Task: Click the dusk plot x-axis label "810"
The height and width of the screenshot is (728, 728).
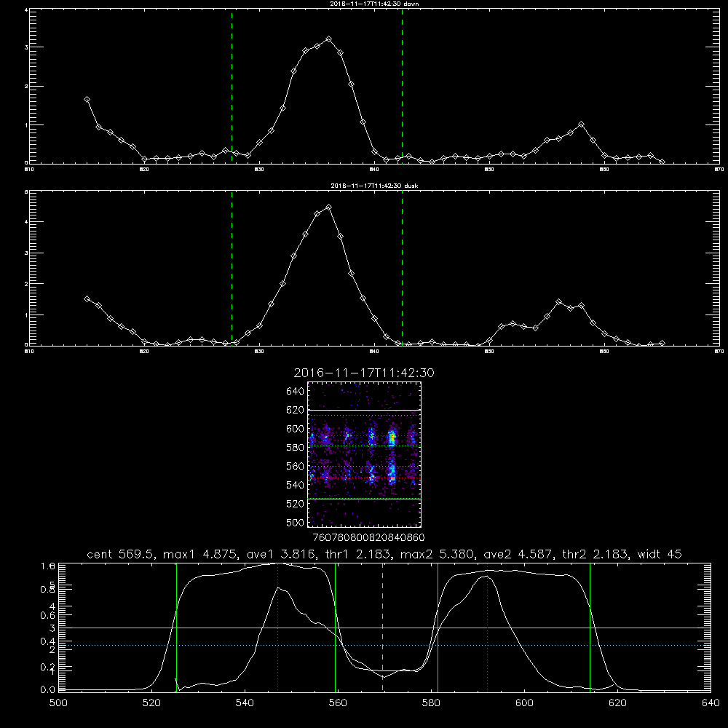Action: click(x=29, y=351)
